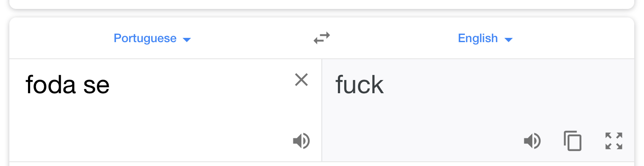Copy the translation to clipboard

pyautogui.click(x=572, y=141)
